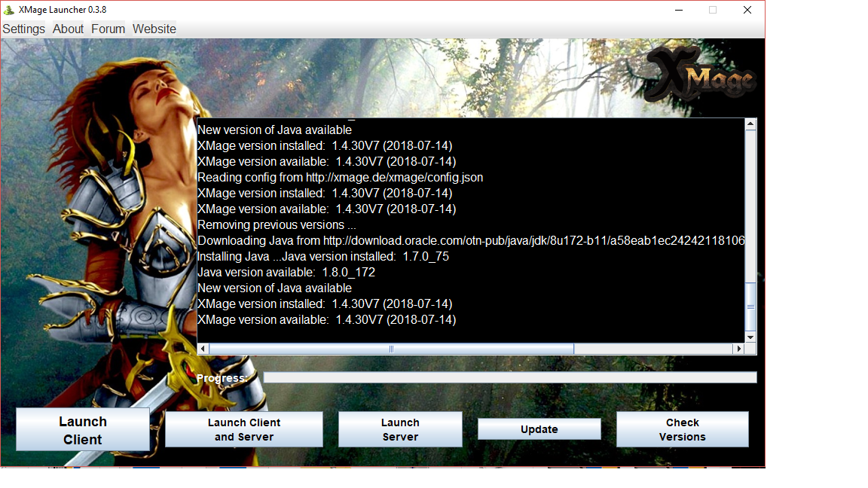Click the console scroll-left arrow

point(203,349)
